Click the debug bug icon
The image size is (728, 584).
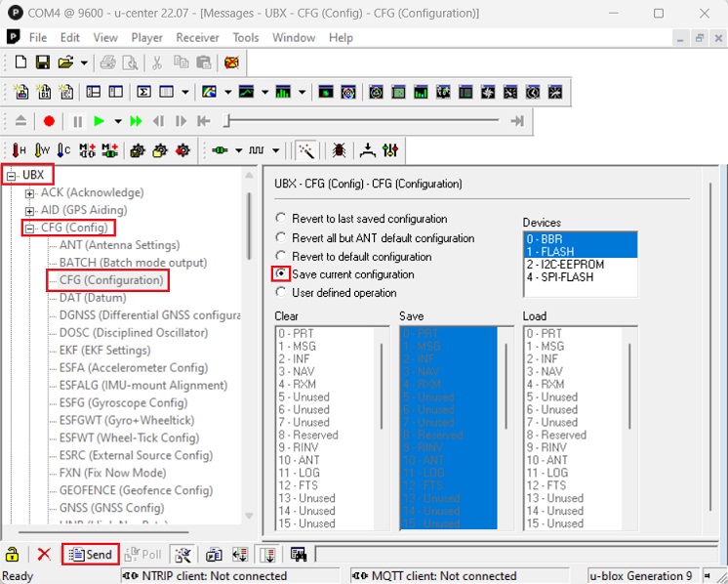coord(339,150)
